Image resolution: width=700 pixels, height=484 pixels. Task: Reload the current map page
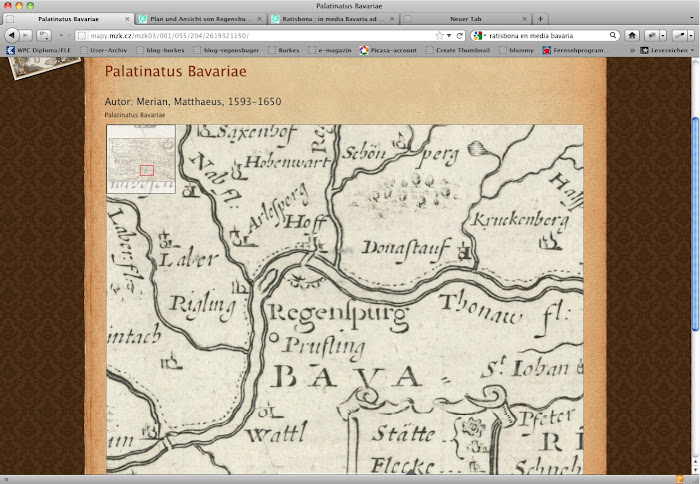click(461, 35)
